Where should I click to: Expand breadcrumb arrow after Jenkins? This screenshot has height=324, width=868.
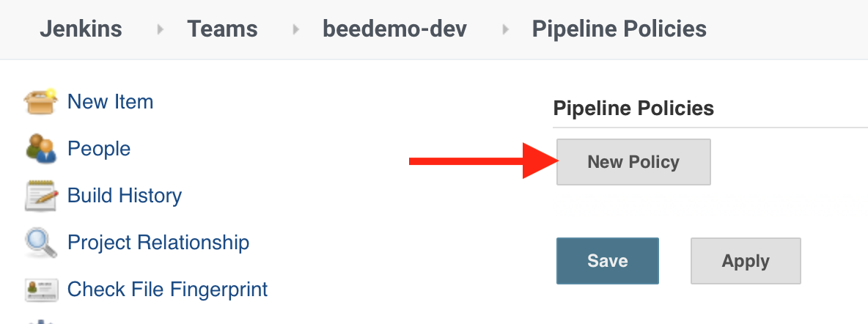(161, 29)
